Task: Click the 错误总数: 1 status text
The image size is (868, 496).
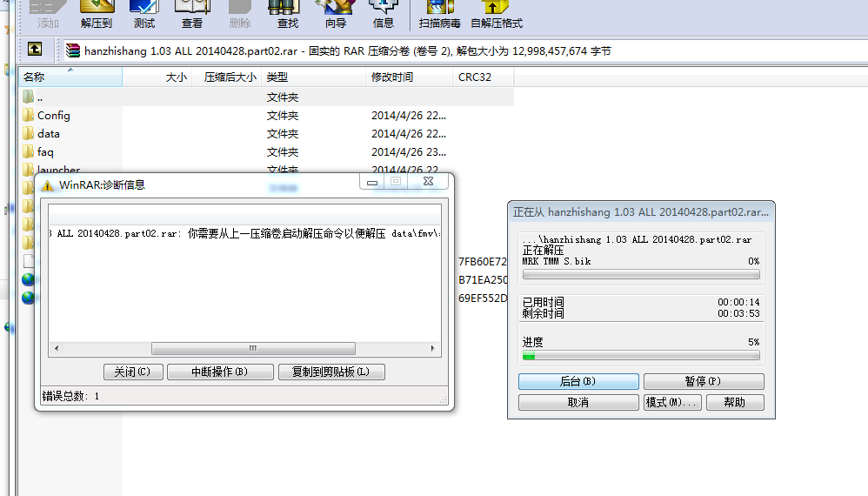Action: point(70,396)
